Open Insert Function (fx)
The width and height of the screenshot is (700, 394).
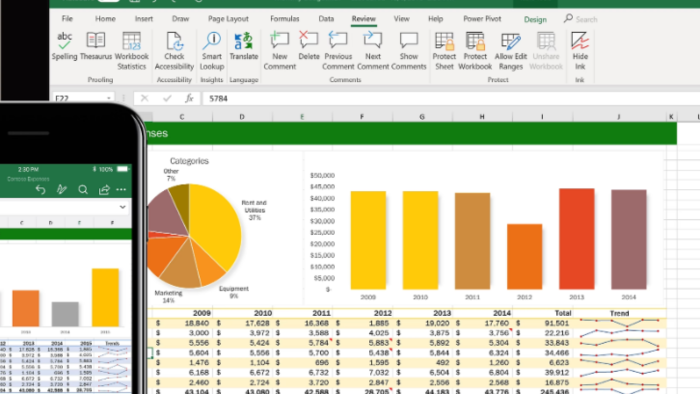189,98
